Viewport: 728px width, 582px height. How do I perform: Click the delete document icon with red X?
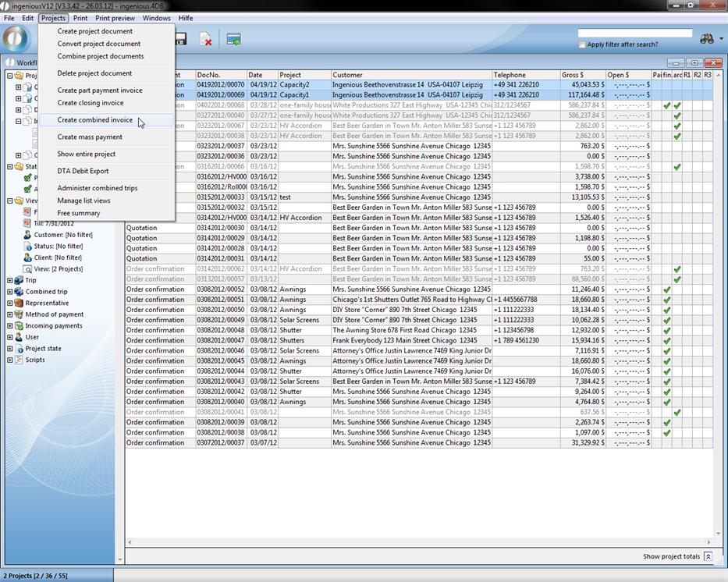206,39
